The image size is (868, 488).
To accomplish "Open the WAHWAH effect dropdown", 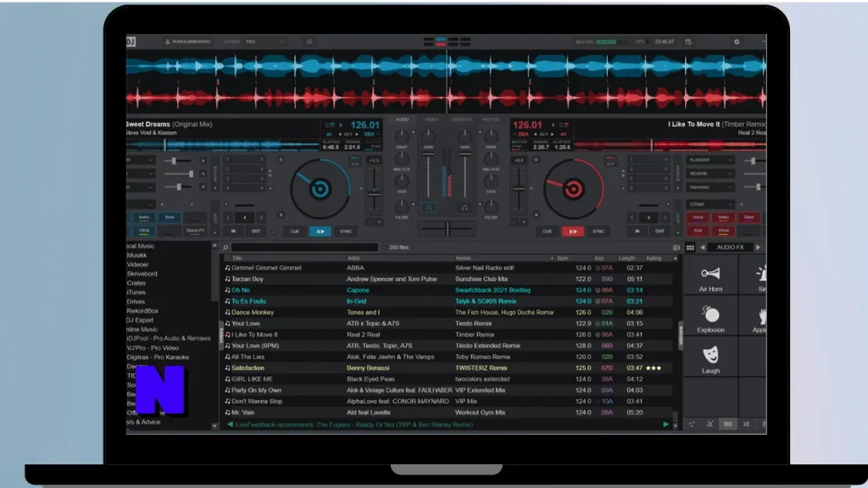I will click(710, 187).
